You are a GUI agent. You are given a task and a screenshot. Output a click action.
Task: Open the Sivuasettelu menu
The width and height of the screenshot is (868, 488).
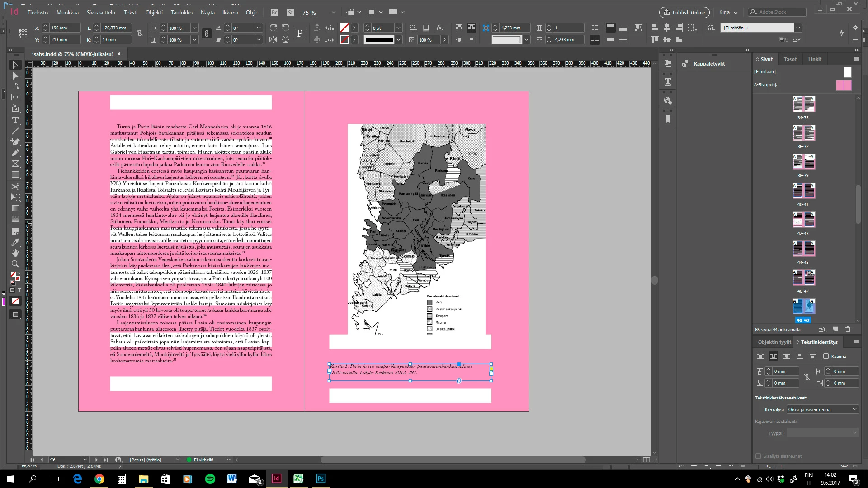click(x=101, y=13)
